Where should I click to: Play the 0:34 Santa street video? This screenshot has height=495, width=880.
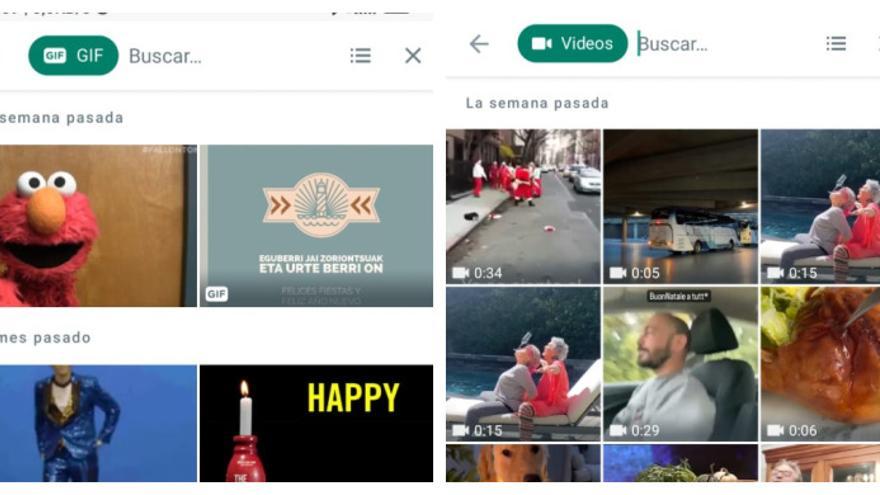coord(523,207)
